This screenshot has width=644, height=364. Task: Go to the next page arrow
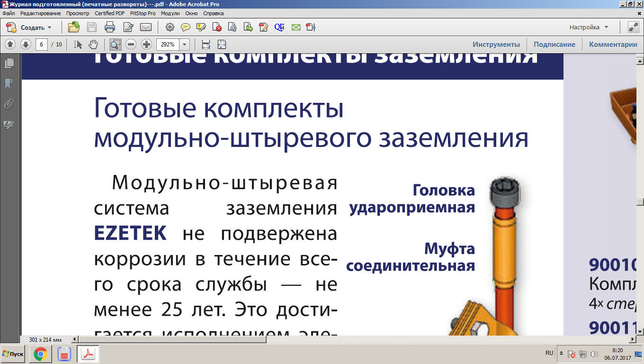tap(26, 45)
